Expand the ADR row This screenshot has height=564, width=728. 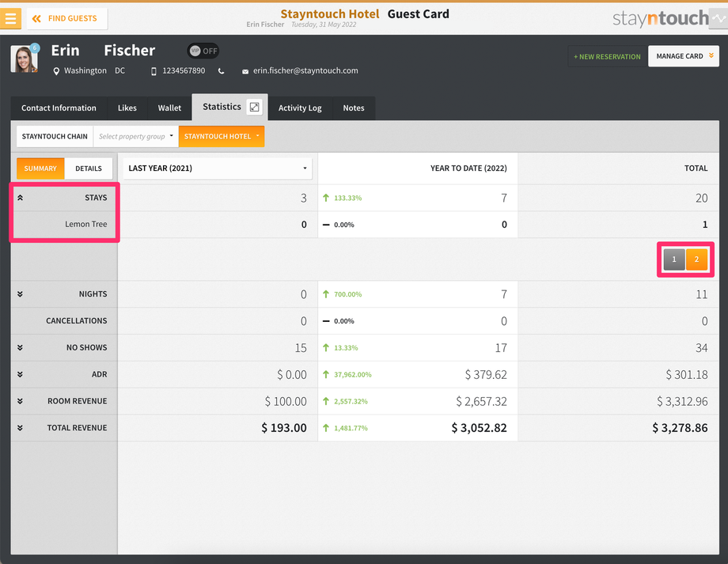tap(20, 375)
